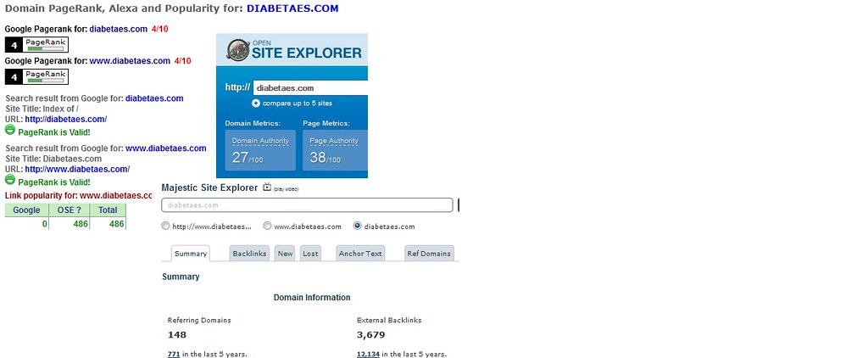
Task: Click the OSE ? column header
Action: coord(70,210)
